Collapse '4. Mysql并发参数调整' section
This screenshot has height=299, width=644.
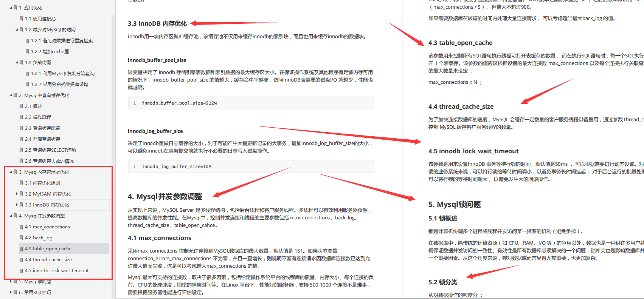pos(11,216)
